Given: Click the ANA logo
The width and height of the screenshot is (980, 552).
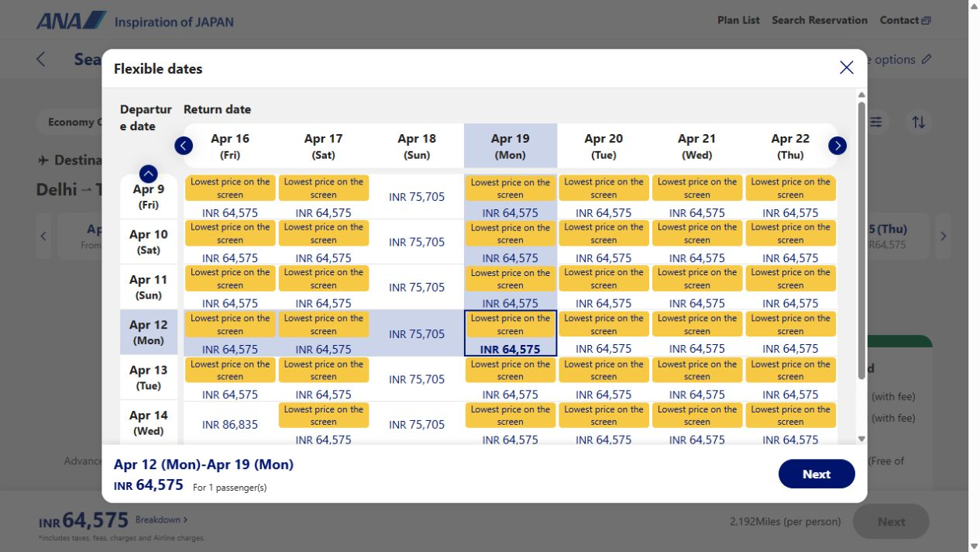Looking at the screenshot, I should coord(71,21).
